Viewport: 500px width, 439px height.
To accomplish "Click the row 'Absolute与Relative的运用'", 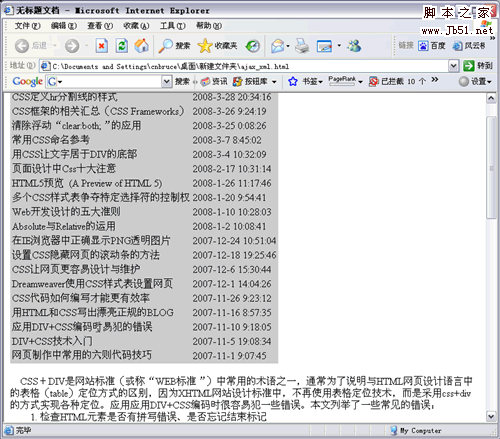I will pos(144,226).
